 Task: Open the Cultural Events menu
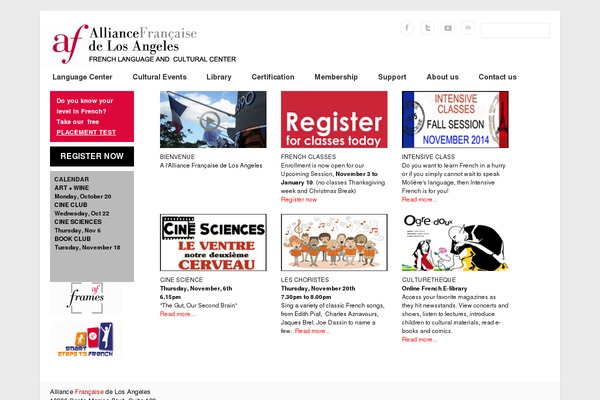tap(160, 77)
